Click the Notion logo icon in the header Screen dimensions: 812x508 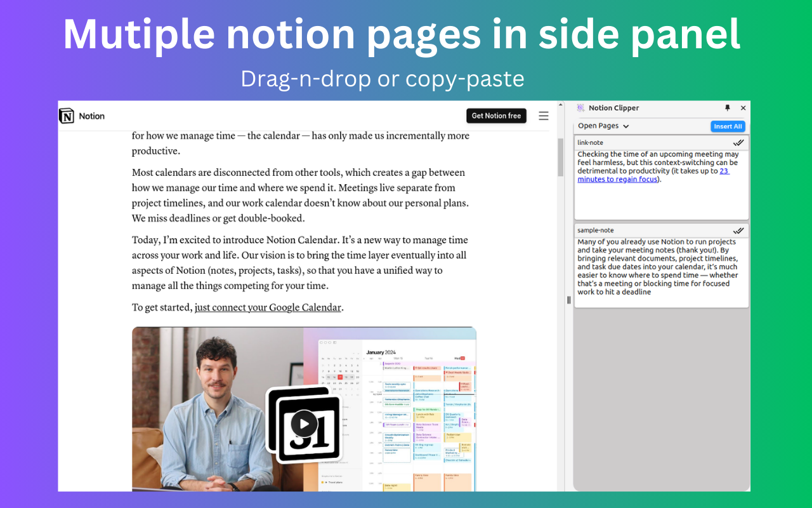click(66, 116)
